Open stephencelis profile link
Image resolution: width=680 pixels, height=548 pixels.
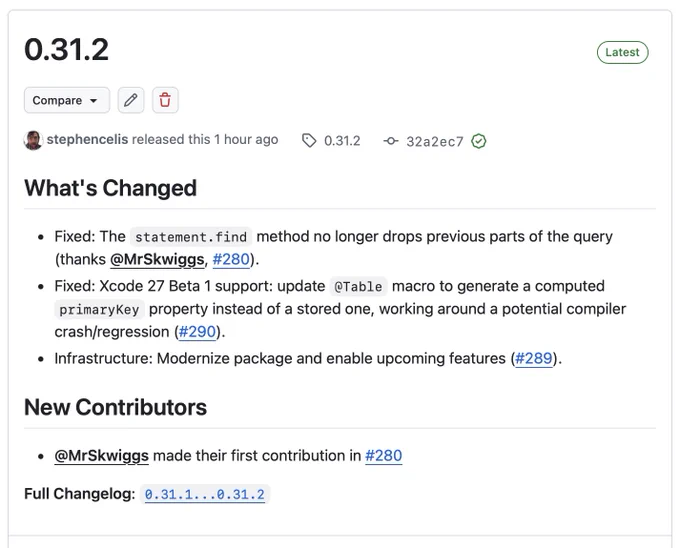tap(87, 140)
